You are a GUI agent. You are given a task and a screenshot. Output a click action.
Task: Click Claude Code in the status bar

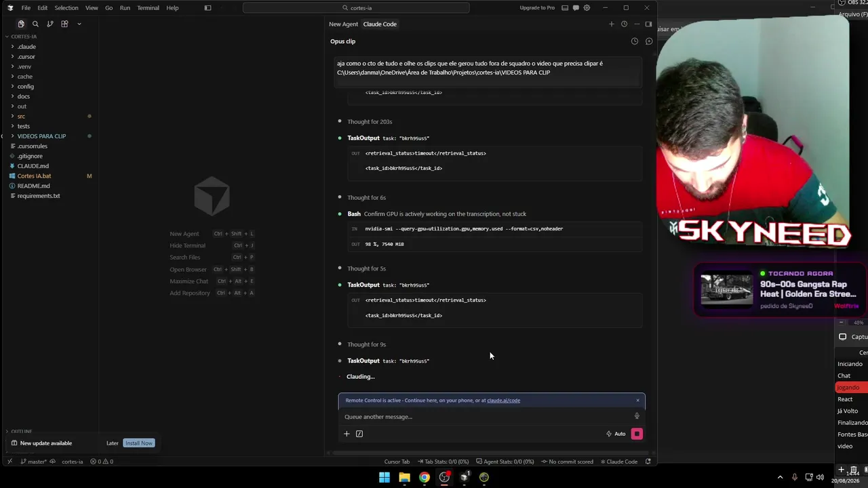tap(619, 462)
